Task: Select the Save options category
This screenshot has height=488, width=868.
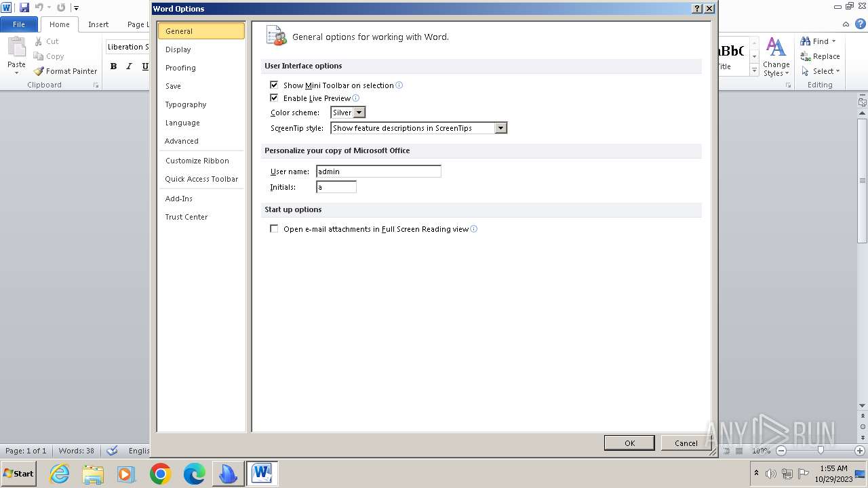Action: pos(201,86)
